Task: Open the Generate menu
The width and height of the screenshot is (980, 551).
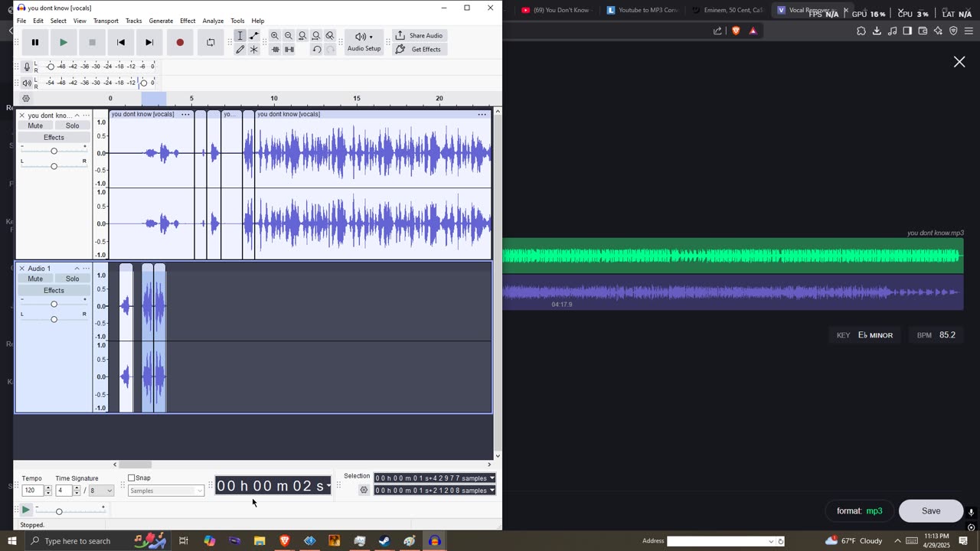Action: (x=161, y=21)
